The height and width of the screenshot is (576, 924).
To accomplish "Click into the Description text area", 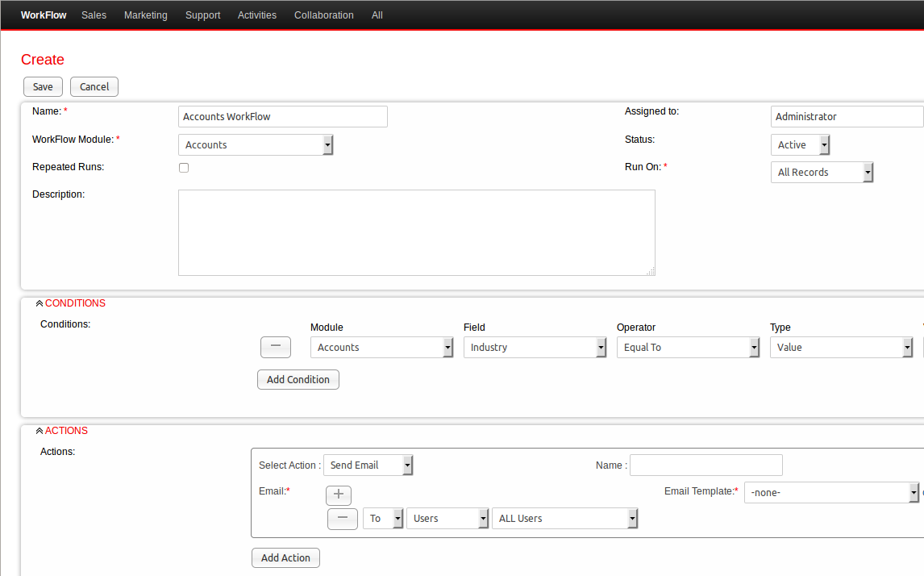I will (416, 232).
